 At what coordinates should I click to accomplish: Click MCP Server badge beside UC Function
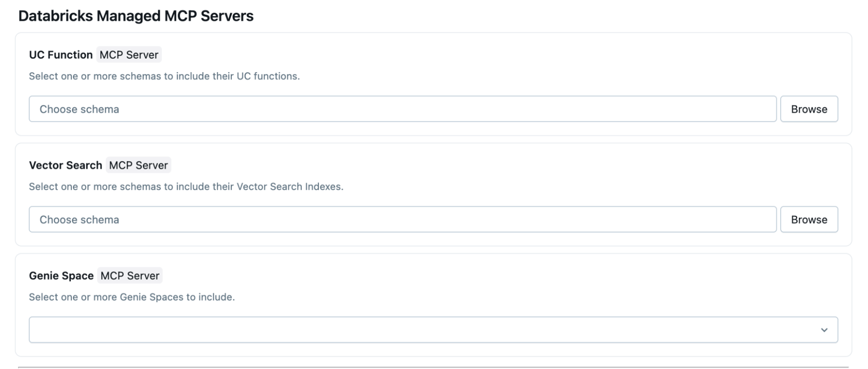coord(129,55)
